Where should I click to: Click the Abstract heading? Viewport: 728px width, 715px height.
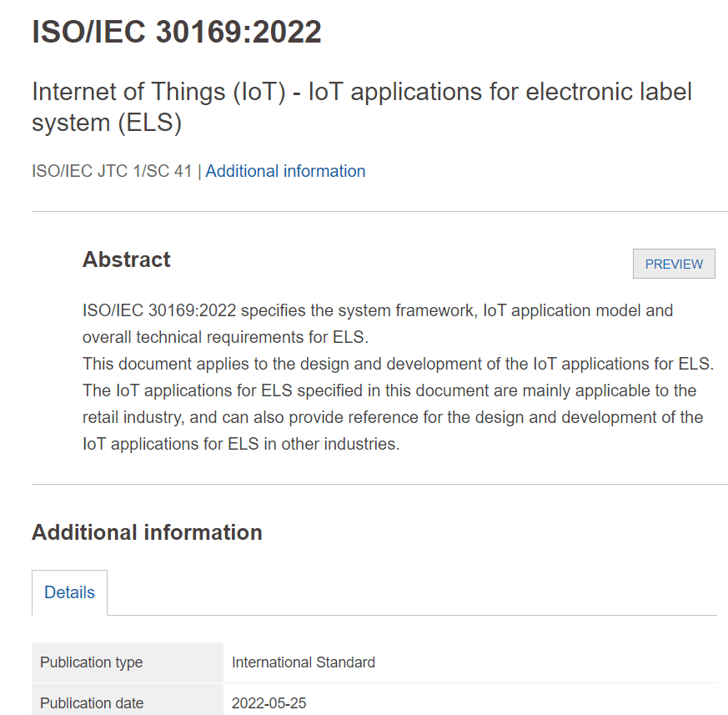tap(126, 259)
